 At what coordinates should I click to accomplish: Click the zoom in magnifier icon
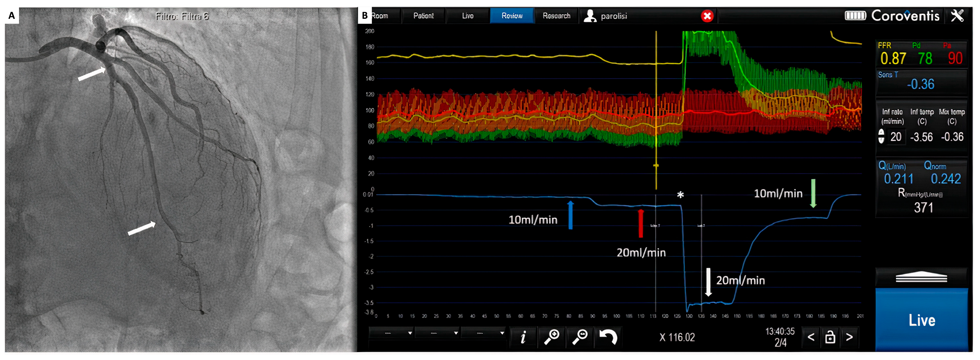tap(552, 337)
